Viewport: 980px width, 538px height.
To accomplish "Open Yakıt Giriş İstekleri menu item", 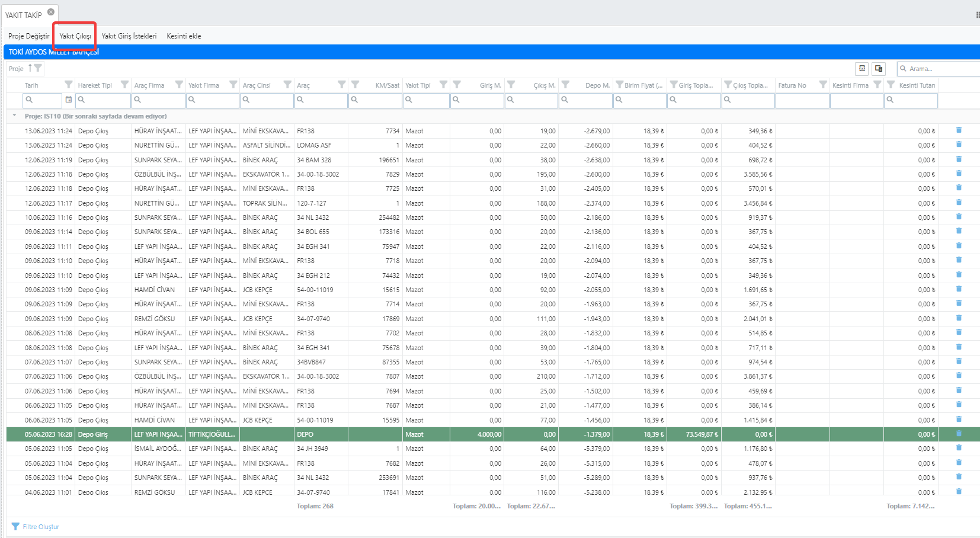I will pos(129,36).
